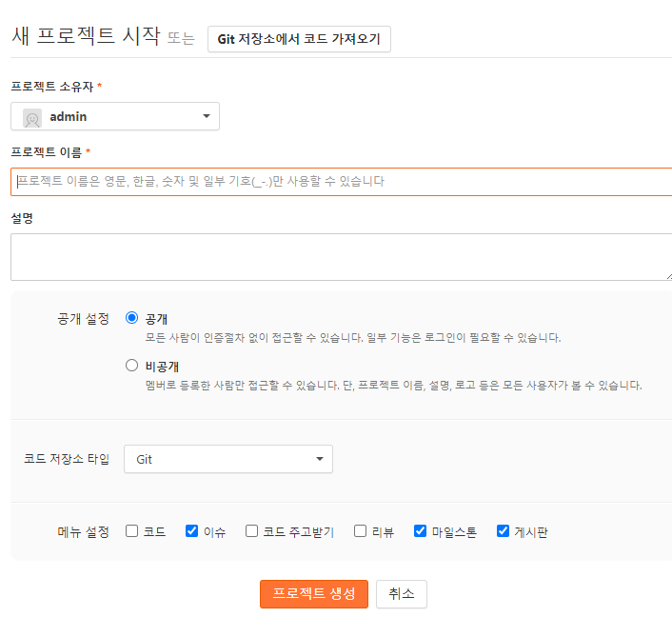Click the admin avatar icon

(x=32, y=118)
